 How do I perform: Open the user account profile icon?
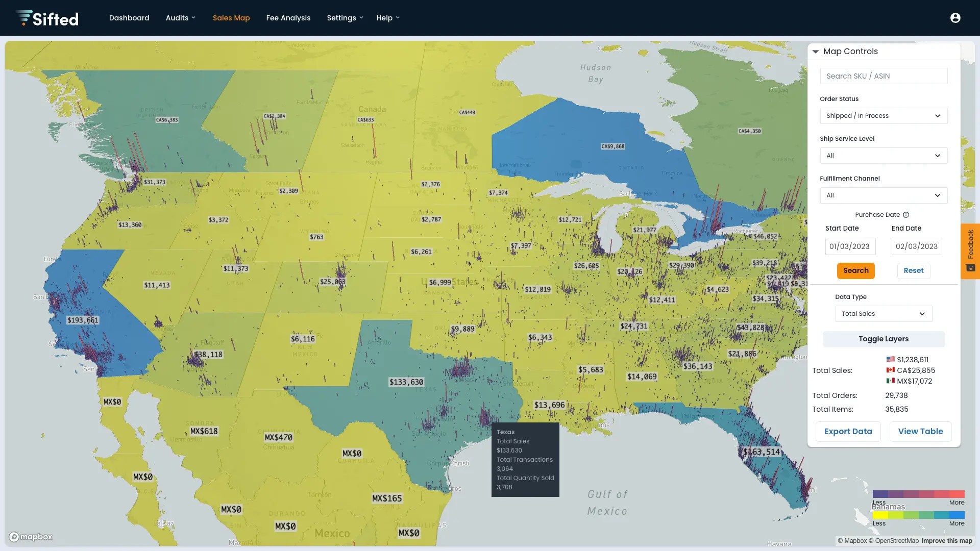click(x=955, y=18)
